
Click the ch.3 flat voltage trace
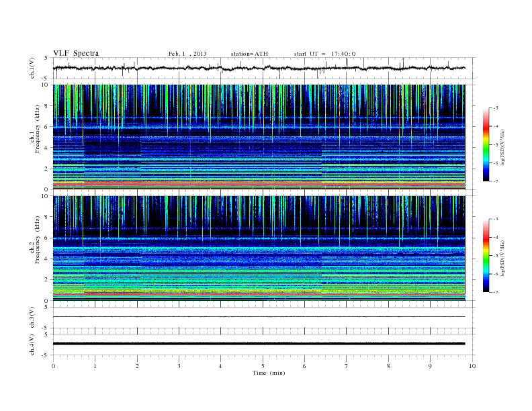tap(259, 317)
